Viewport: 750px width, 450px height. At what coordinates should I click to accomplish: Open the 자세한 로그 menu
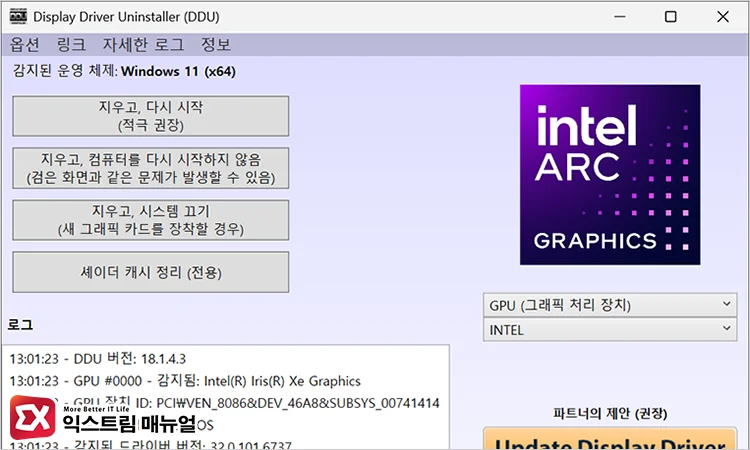[x=143, y=44]
